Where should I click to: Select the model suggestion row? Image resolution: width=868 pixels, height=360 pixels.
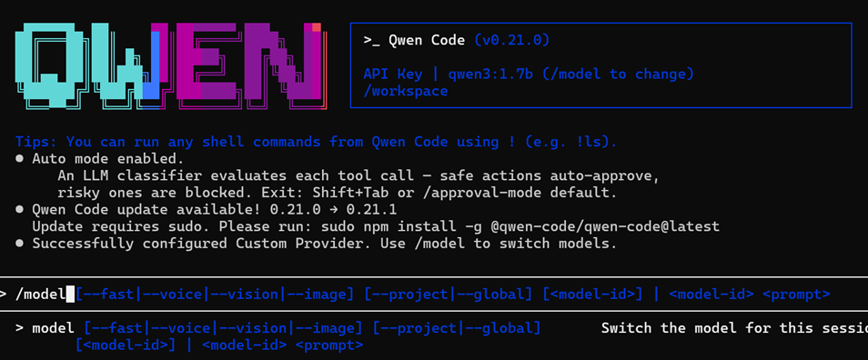point(434,336)
